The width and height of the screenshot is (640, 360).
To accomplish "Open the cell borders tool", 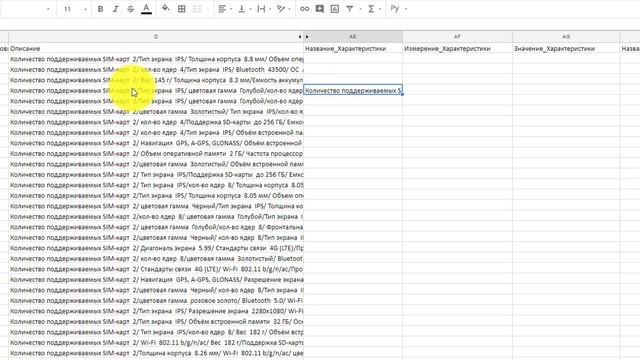I will coord(182,9).
